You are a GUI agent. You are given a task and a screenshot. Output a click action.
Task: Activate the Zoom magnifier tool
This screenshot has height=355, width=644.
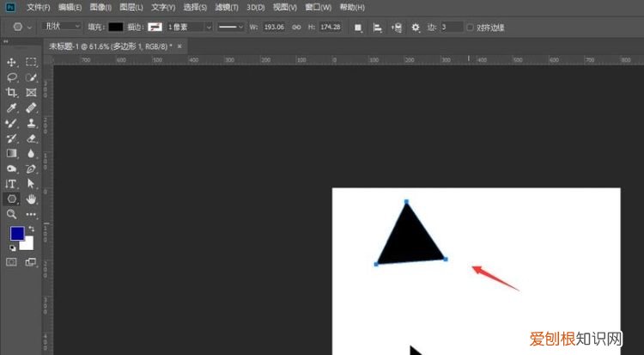point(12,214)
